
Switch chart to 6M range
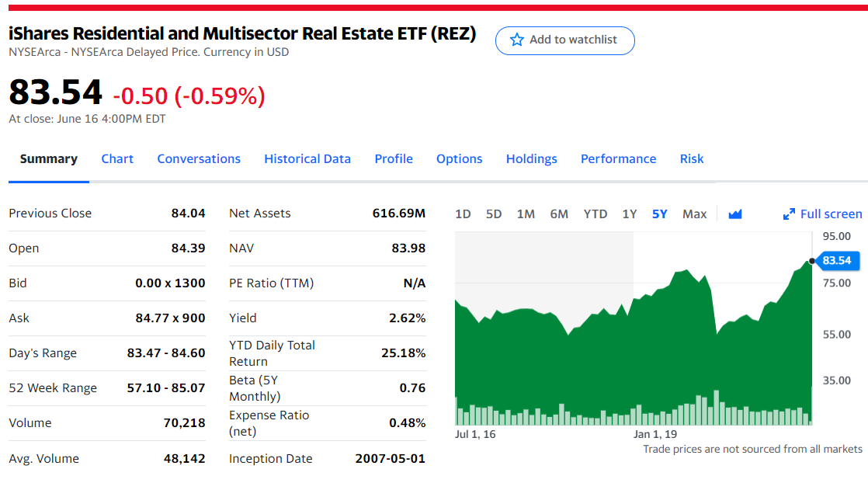559,214
